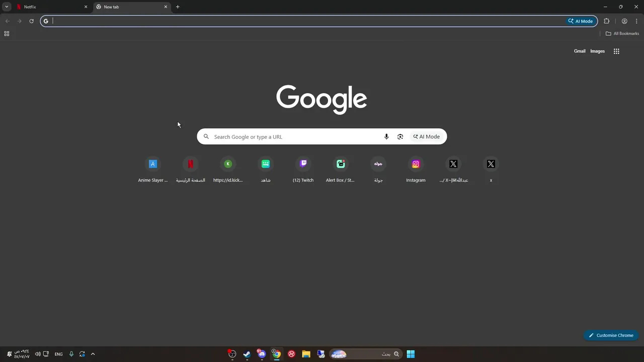The image size is (644, 362).
Task: Click AI Mode button in the address bar
Action: click(x=581, y=21)
